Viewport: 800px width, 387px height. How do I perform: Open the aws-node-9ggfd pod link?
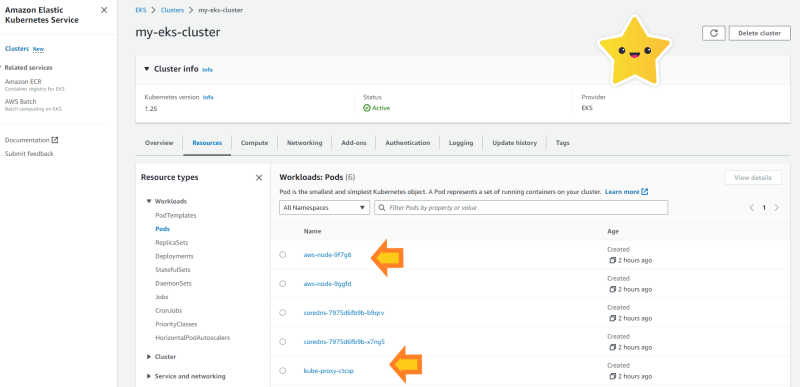coord(328,283)
